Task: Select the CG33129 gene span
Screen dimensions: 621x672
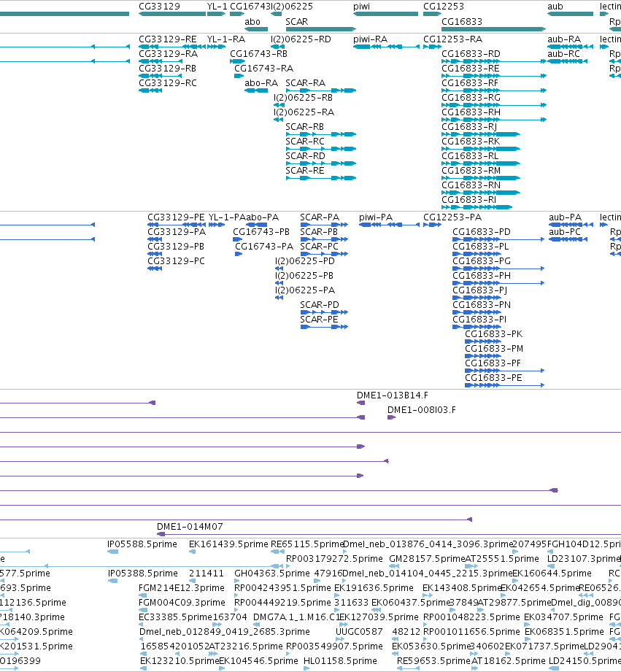Action: [172, 14]
